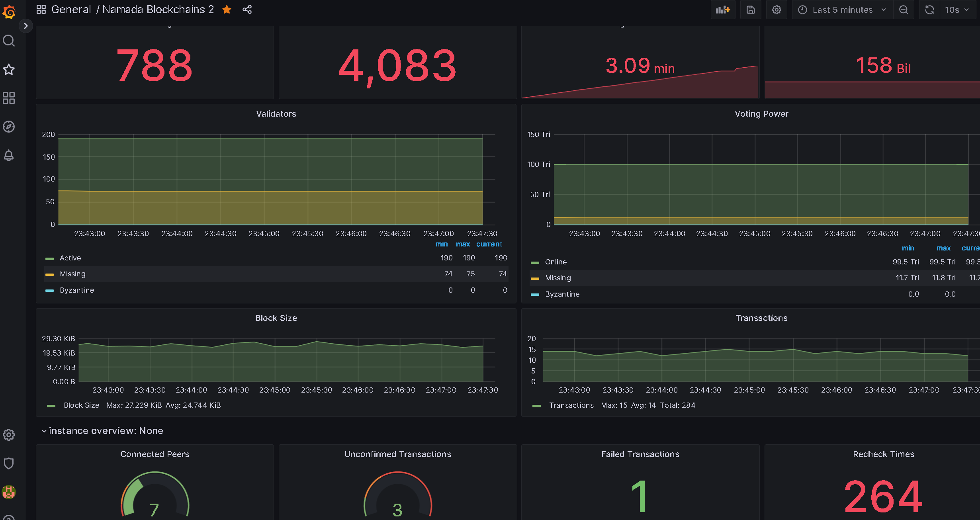Open the Last 5 minutes time picker
Screen dimensions: 980x520
[842, 10]
